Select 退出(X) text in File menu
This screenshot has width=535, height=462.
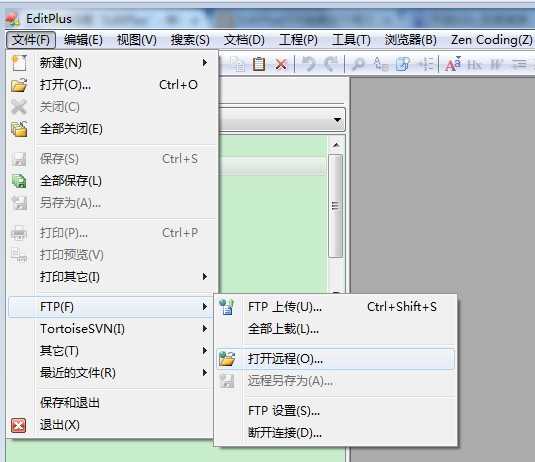tap(60, 425)
